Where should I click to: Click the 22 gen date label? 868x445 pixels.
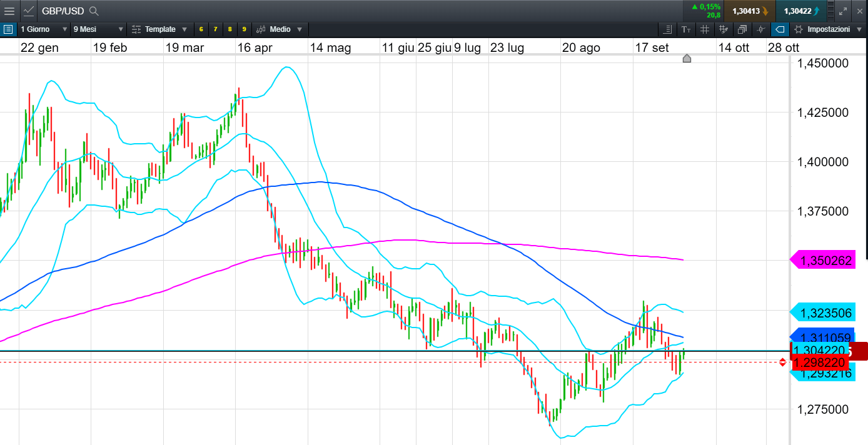click(x=39, y=47)
